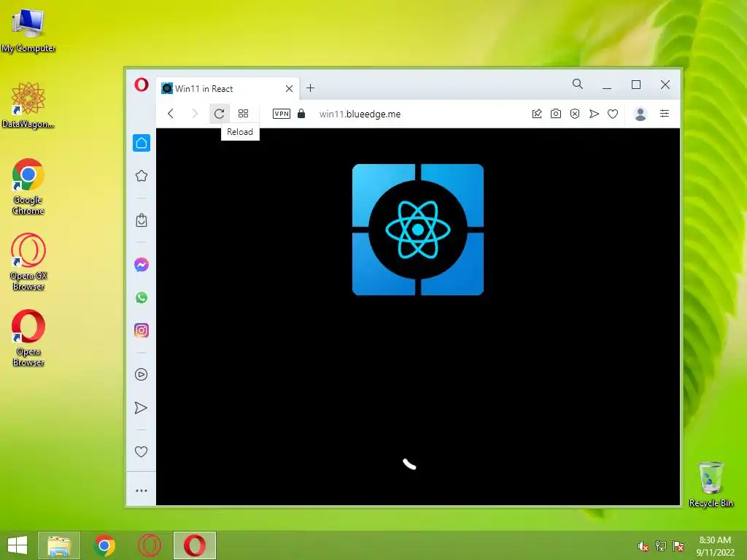Open the sidebar Shopping bag icon
The width and height of the screenshot is (747, 560).
pos(142,220)
